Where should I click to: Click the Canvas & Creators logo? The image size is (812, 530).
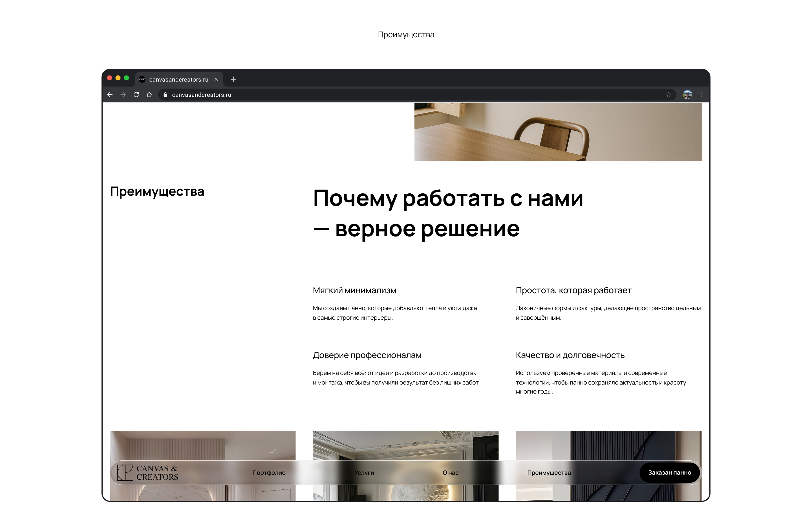pyautogui.click(x=148, y=472)
